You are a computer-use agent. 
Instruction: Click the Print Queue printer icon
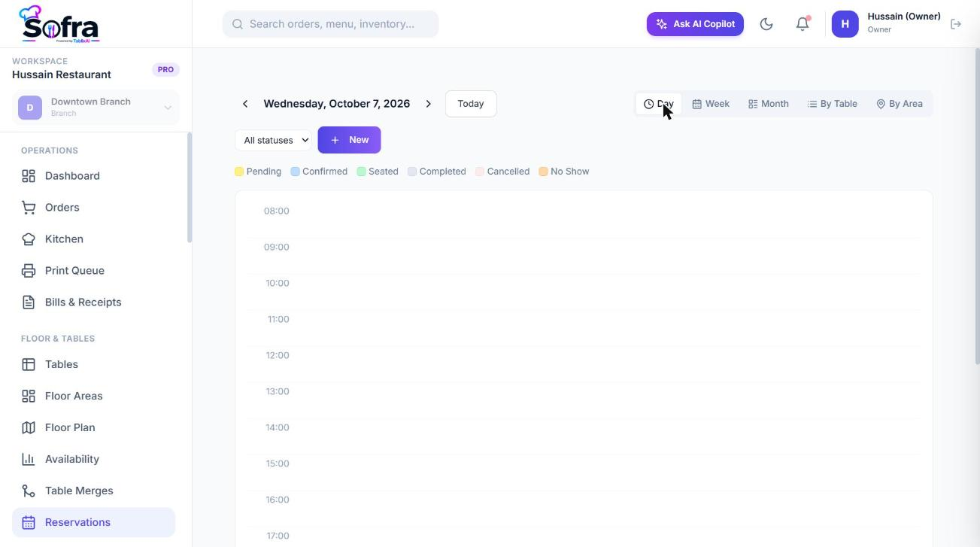tap(29, 271)
